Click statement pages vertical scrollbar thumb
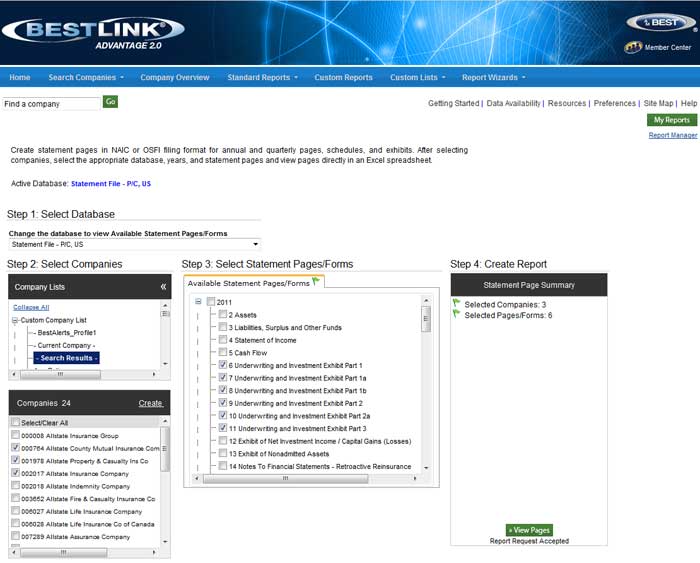Image resolution: width=700 pixels, height=563 pixels. [426, 319]
